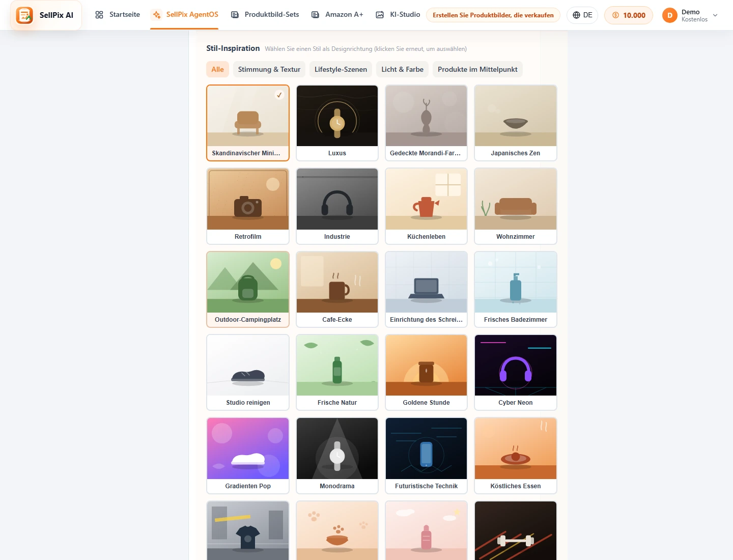
Task: Pick the Studio reinigen style
Action: (248, 372)
